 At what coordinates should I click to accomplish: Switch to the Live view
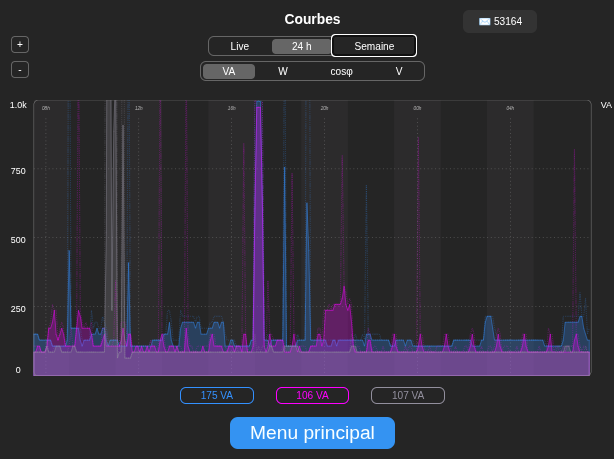240,46
